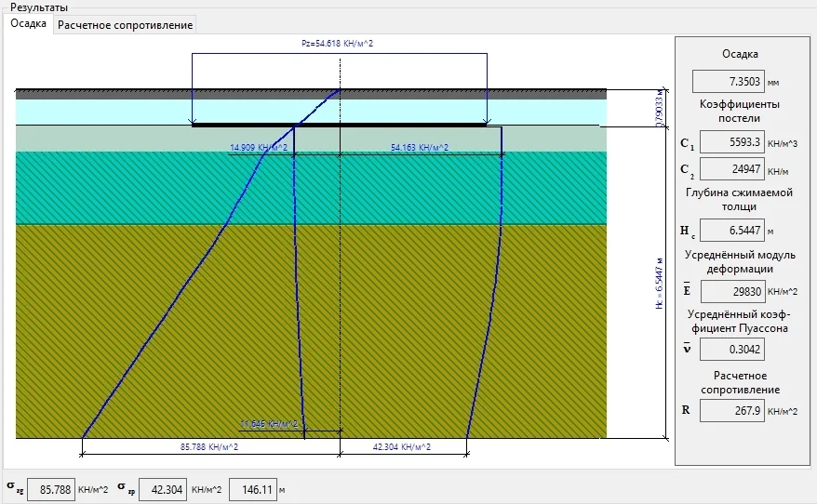Image resolution: width=817 pixels, height=504 pixels.
Task: Click the Коэффициенты постели heading
Action: (x=740, y=111)
